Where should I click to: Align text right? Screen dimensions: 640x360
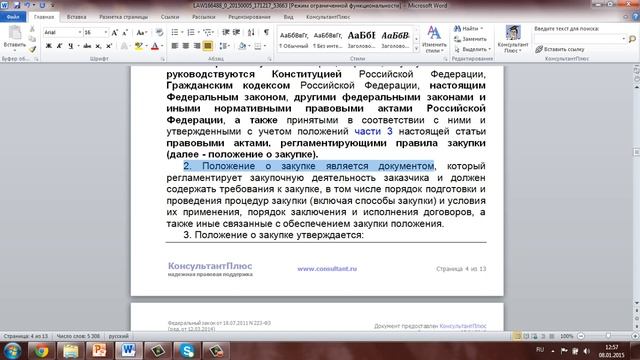click(197, 46)
